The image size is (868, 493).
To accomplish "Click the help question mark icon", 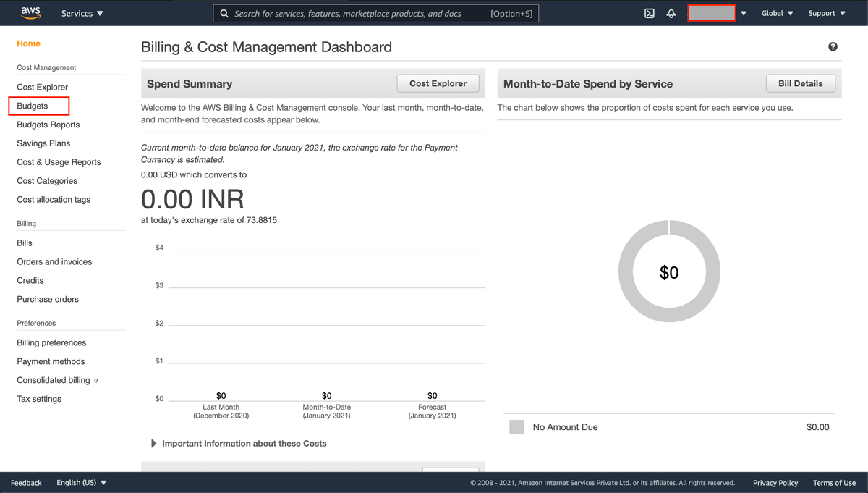I will click(x=833, y=47).
